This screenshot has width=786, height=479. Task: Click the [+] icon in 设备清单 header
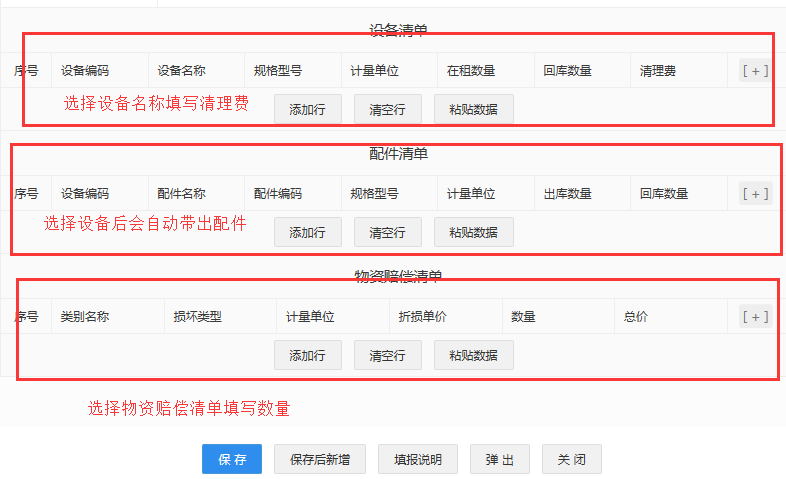click(755, 71)
